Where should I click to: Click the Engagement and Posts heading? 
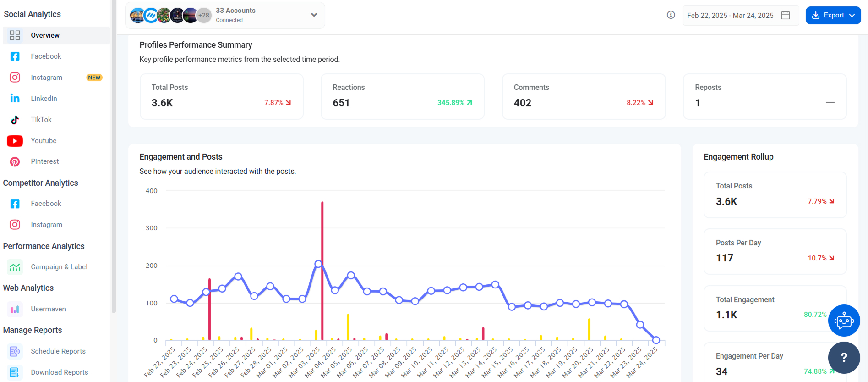181,157
